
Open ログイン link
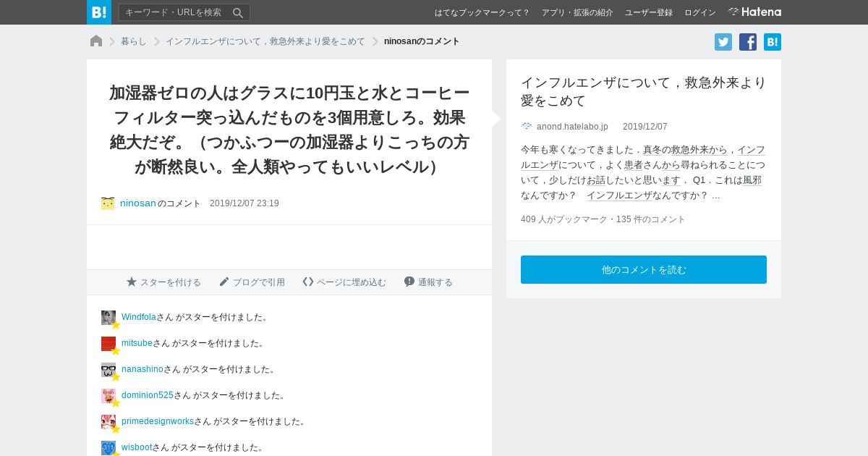pyautogui.click(x=700, y=12)
